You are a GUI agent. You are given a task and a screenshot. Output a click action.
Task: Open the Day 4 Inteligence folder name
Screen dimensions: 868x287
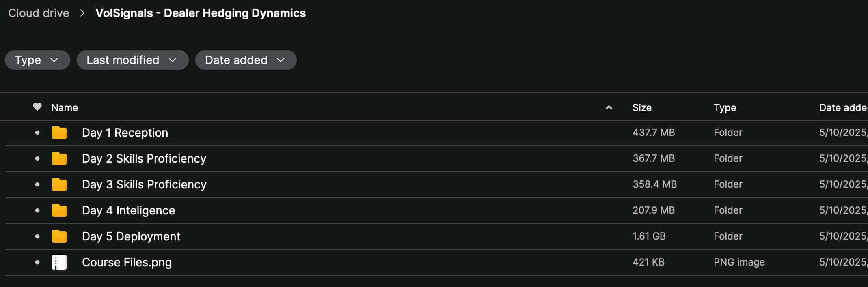click(x=128, y=210)
